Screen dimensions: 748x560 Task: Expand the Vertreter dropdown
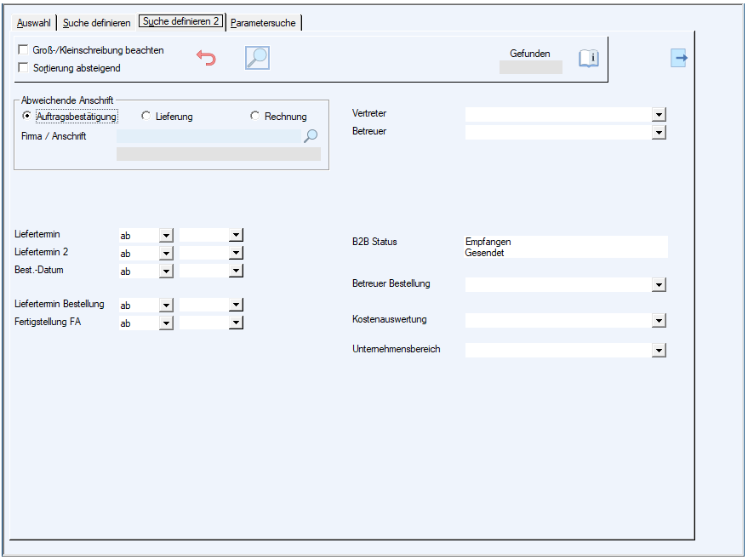click(x=659, y=115)
